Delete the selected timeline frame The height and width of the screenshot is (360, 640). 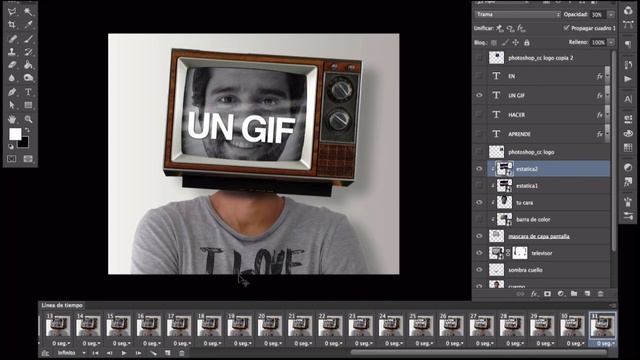(x=182, y=353)
